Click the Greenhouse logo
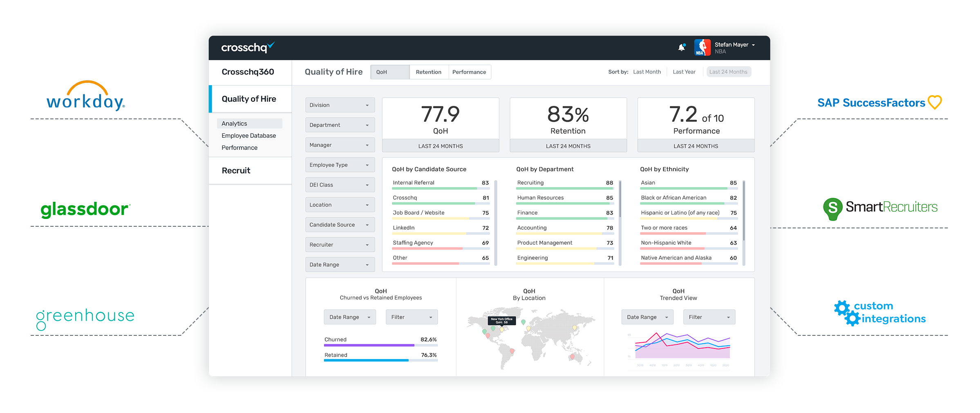Image resolution: width=980 pixels, height=413 pixels. 85,317
